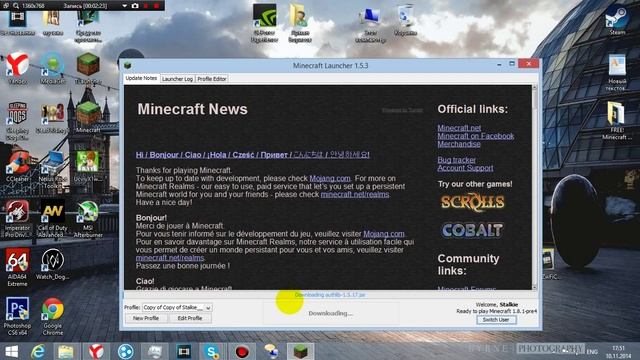The width and height of the screenshot is (640, 360).
Task: Open the Merchandise link
Action: [x=459, y=144]
